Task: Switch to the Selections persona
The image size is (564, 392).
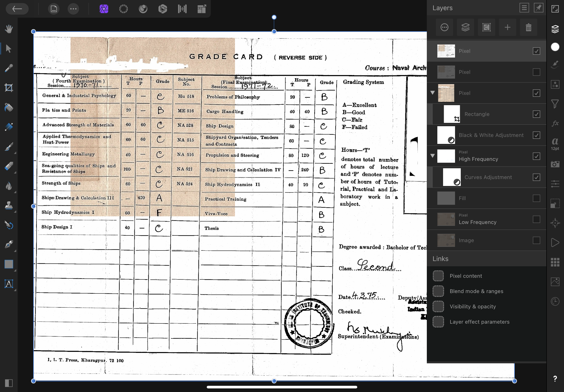Action: (124, 9)
